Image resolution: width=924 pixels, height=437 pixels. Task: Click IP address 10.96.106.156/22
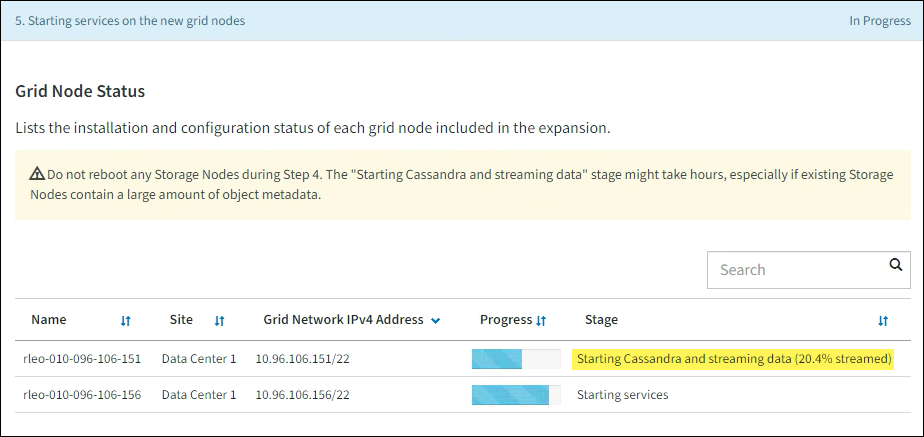point(302,394)
